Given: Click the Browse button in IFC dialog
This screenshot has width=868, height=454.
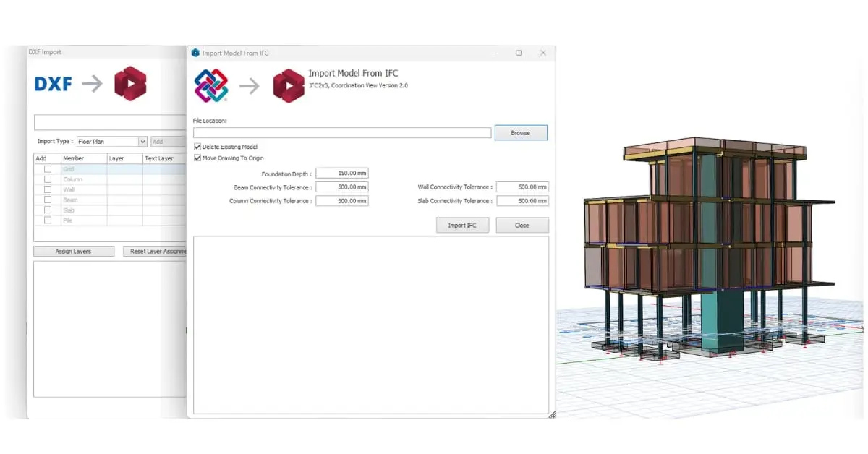Looking at the screenshot, I should coord(521,133).
